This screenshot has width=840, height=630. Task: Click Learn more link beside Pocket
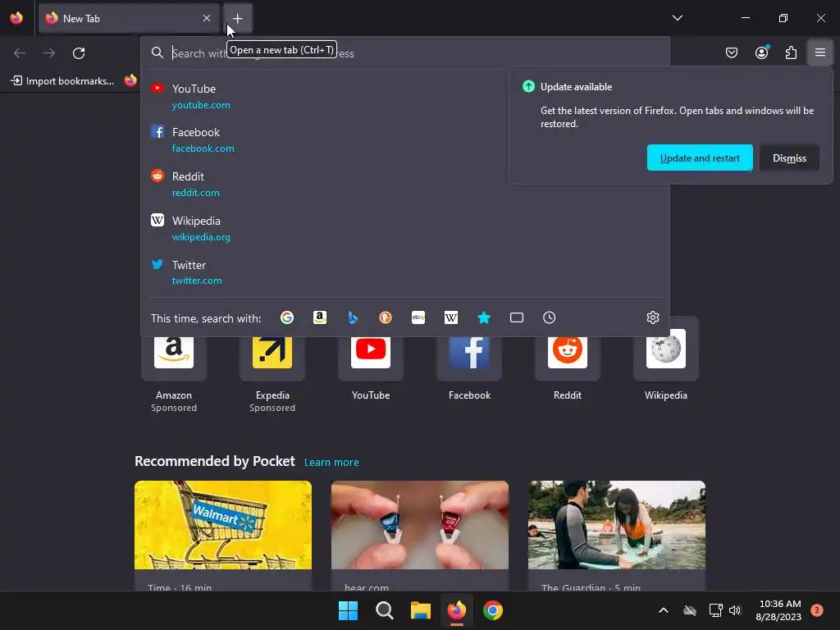coord(331,462)
